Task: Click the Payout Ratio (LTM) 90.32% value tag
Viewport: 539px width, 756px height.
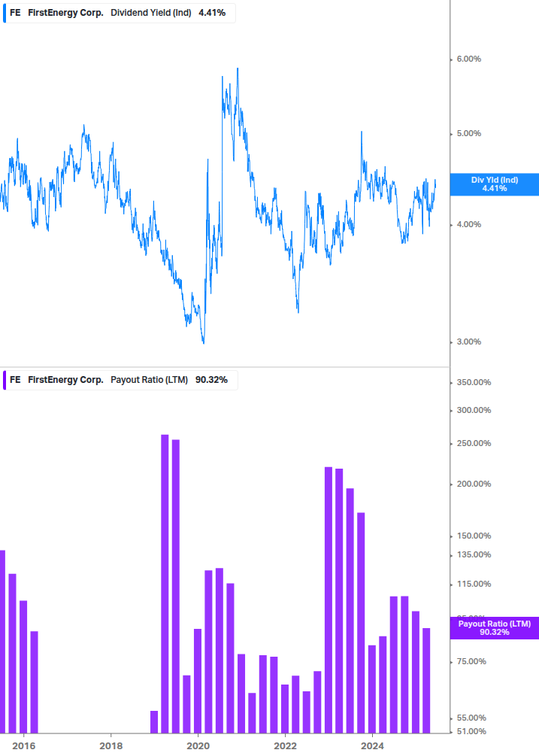Action: click(495, 628)
